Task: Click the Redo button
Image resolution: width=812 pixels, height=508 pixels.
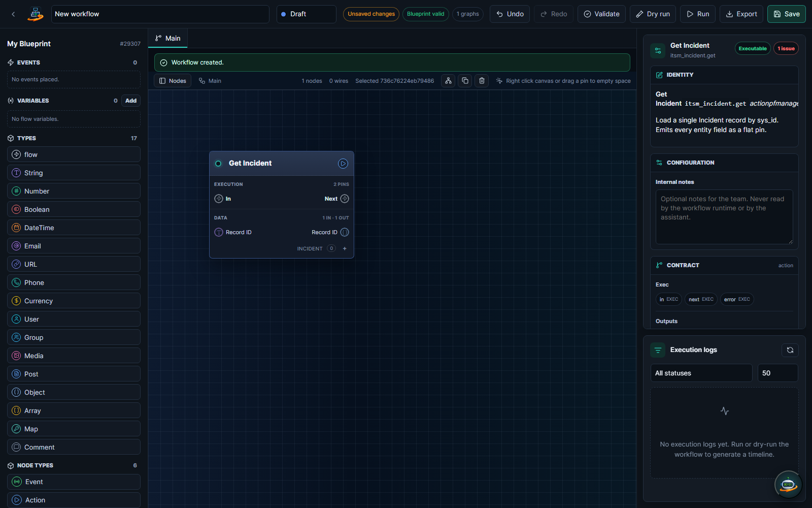Action: tap(554, 14)
